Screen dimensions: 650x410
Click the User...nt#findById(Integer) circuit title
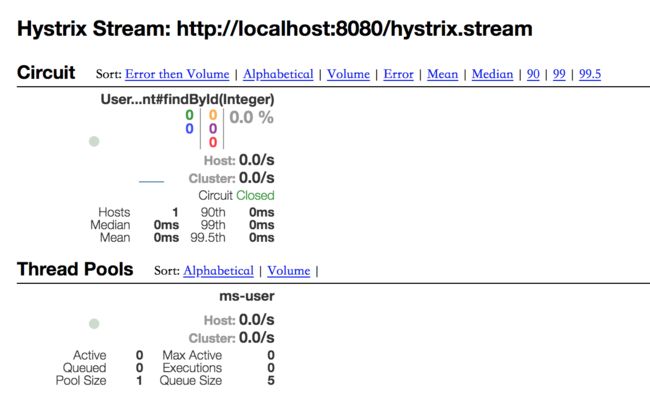[x=187, y=99]
